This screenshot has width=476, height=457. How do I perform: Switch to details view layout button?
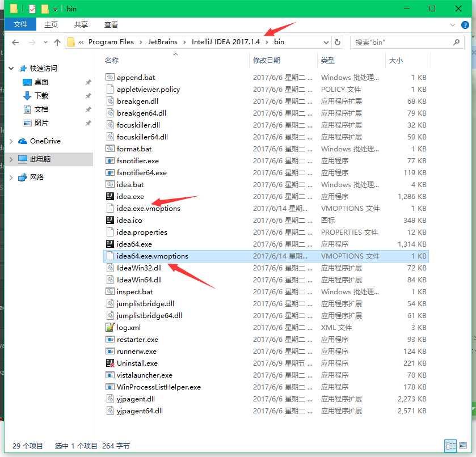pos(450,446)
